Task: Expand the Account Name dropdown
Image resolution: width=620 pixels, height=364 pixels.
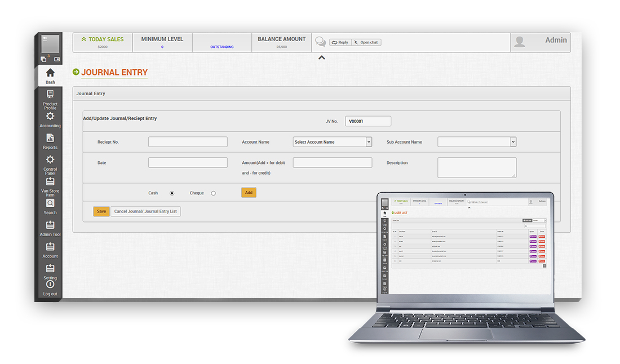Action: [x=332, y=142]
